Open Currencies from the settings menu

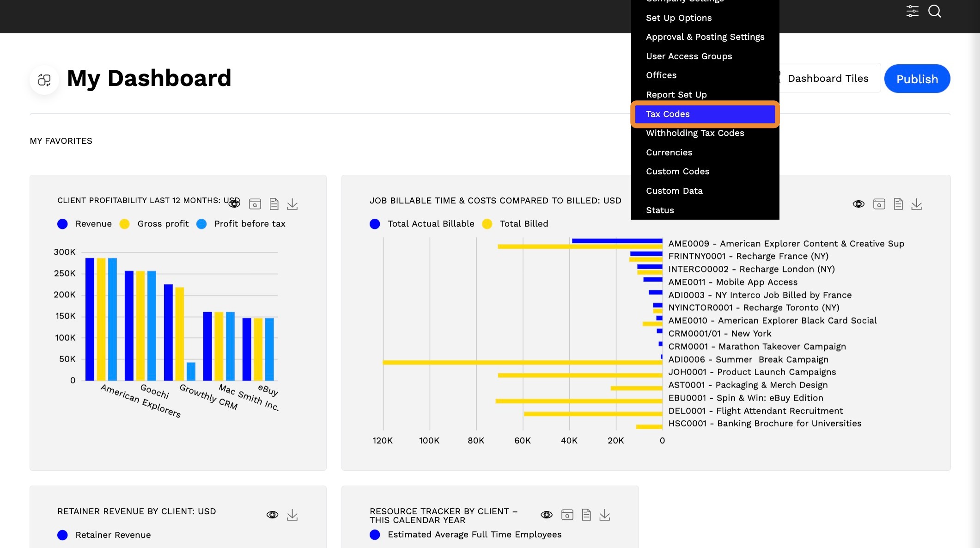(669, 153)
